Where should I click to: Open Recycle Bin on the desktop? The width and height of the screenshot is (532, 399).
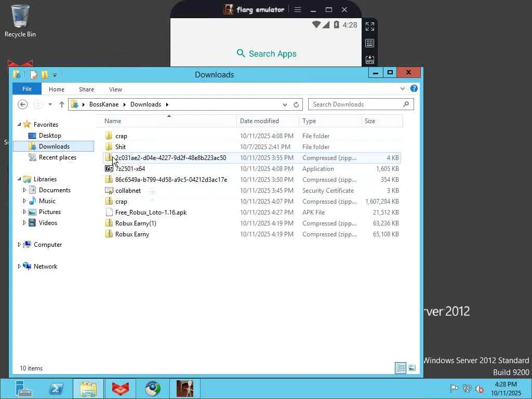coord(20,21)
